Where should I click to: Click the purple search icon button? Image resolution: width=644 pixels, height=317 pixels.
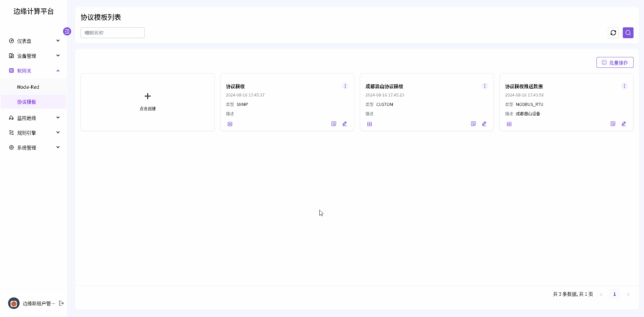628,33
